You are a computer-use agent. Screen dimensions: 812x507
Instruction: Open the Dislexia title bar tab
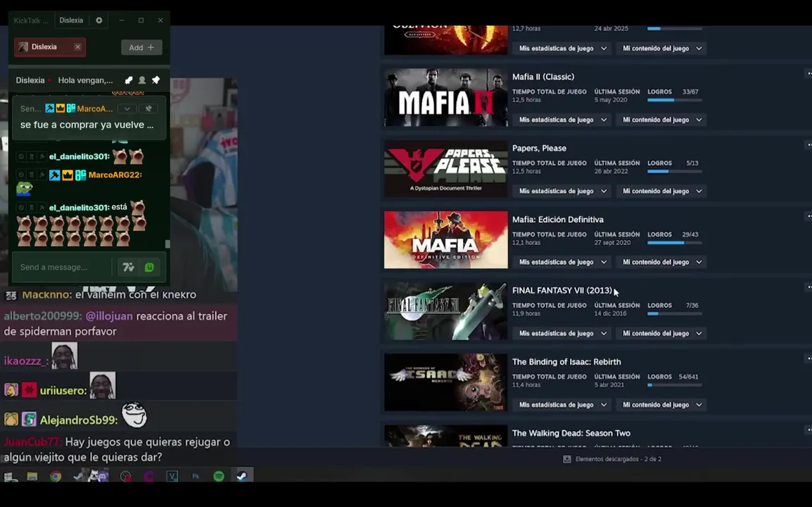pos(71,20)
